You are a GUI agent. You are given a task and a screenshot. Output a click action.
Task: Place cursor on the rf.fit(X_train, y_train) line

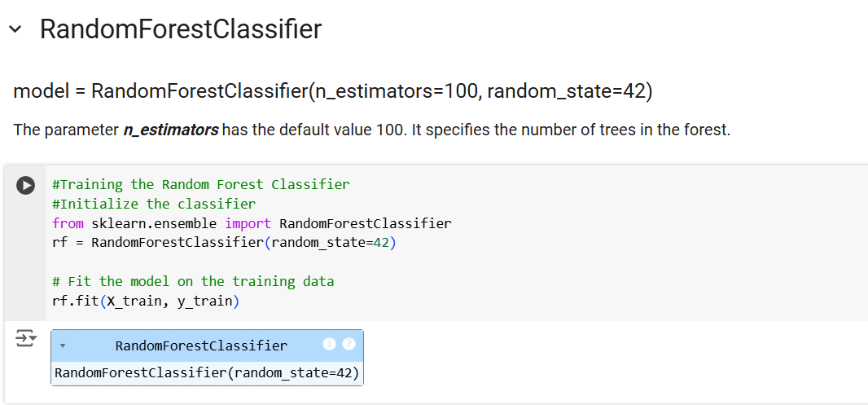(x=145, y=301)
